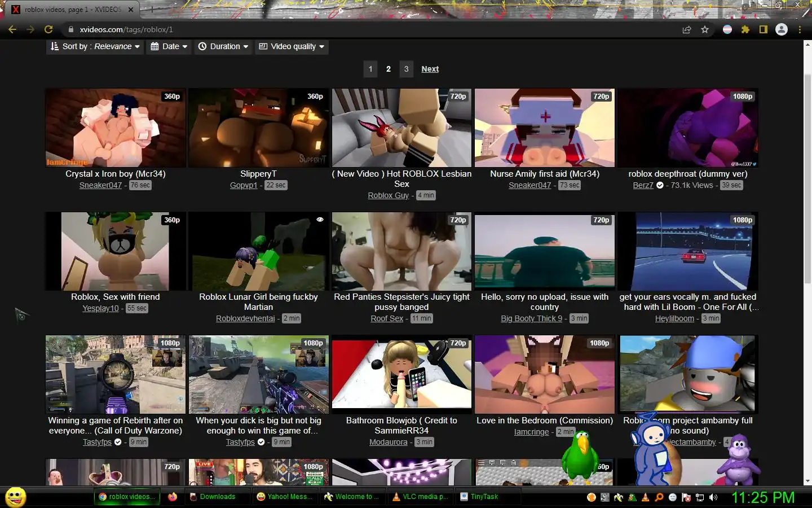Screen dimensions: 812x508
Task: Open the Modaurora uploader link
Action: tap(388, 442)
